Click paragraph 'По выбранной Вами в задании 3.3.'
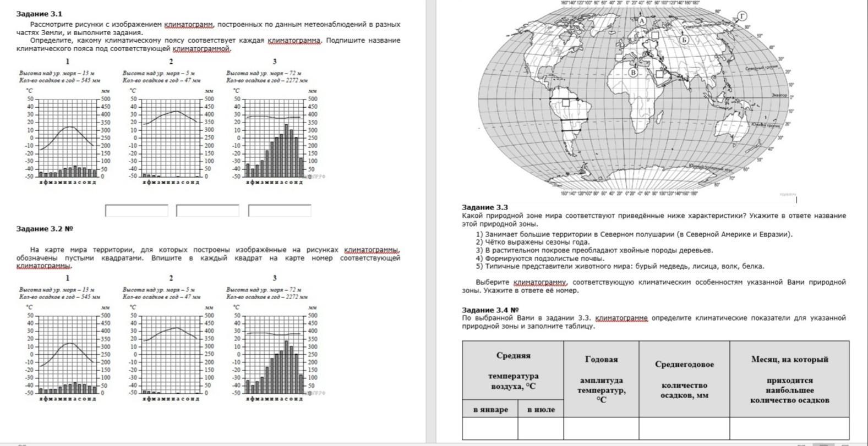 pyautogui.click(x=654, y=322)
